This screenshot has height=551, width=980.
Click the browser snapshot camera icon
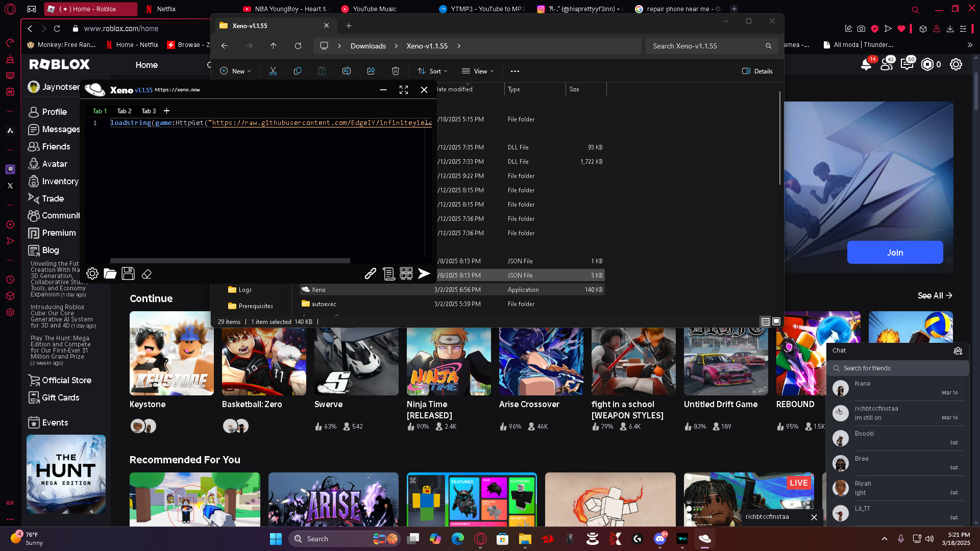tap(862, 29)
